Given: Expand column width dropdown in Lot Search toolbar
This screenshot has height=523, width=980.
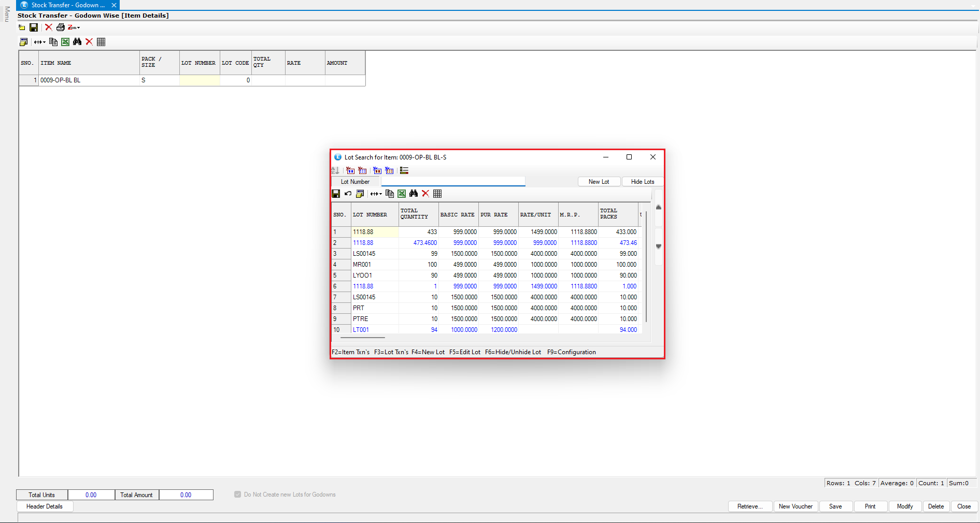Looking at the screenshot, I should [376, 194].
